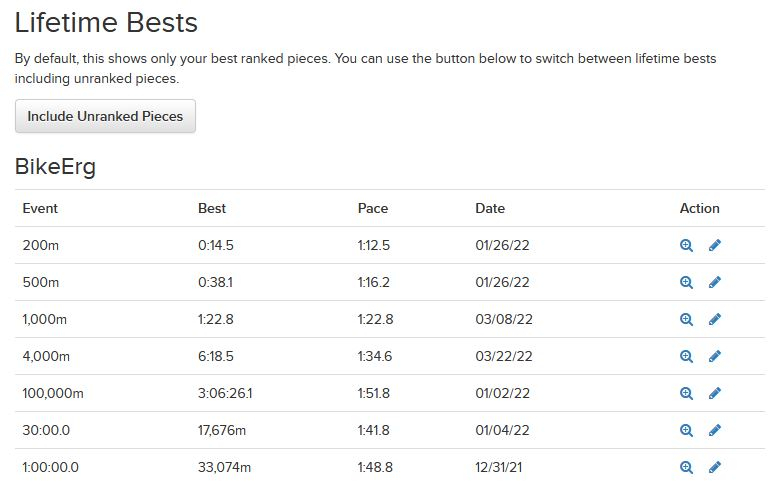
Task: Select the 100,000m event row text
Action: [x=53, y=393]
